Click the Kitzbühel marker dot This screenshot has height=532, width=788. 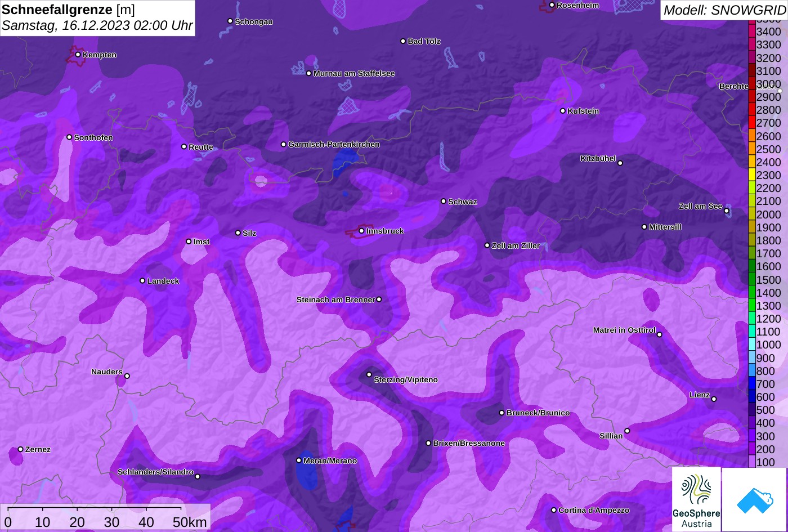click(x=620, y=163)
